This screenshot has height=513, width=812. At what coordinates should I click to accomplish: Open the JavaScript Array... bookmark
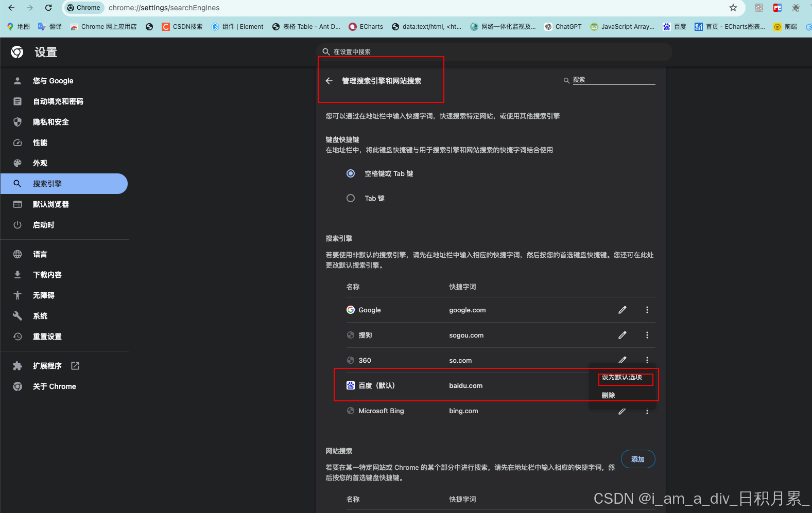point(623,27)
